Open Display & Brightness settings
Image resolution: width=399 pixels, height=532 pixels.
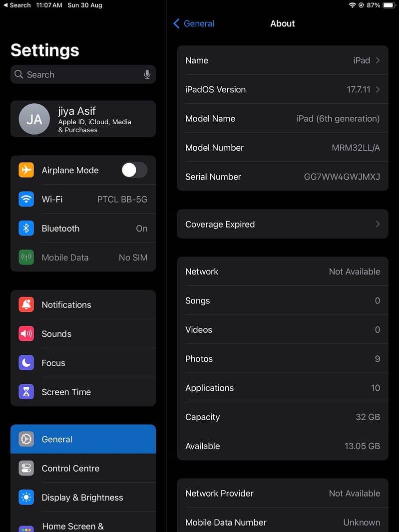pos(83,498)
